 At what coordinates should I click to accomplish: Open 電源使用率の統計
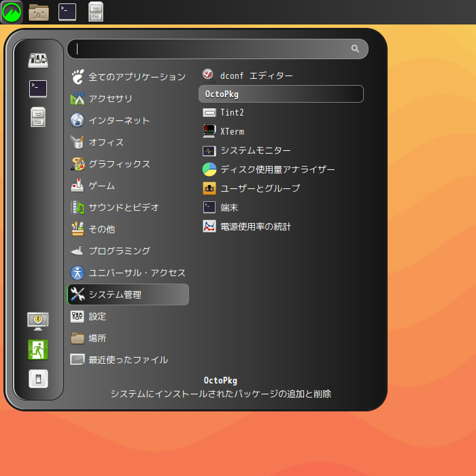pos(281,226)
